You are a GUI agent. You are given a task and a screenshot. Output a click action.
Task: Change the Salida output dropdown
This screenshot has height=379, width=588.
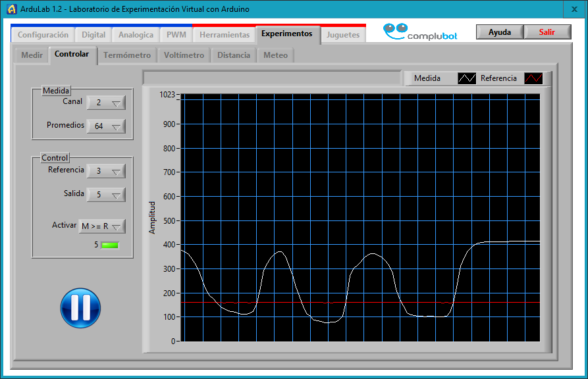pyautogui.click(x=106, y=195)
